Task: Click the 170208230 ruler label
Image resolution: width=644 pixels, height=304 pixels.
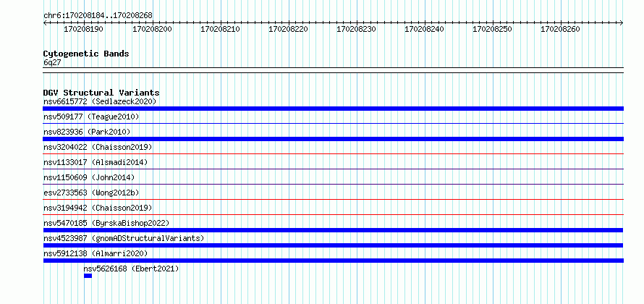Action: click(x=357, y=29)
